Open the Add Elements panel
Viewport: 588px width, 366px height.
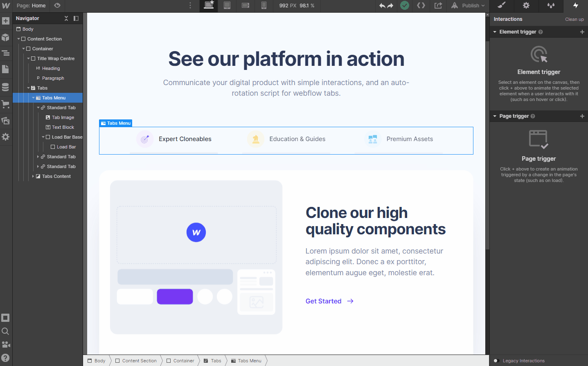pyautogui.click(x=6, y=21)
